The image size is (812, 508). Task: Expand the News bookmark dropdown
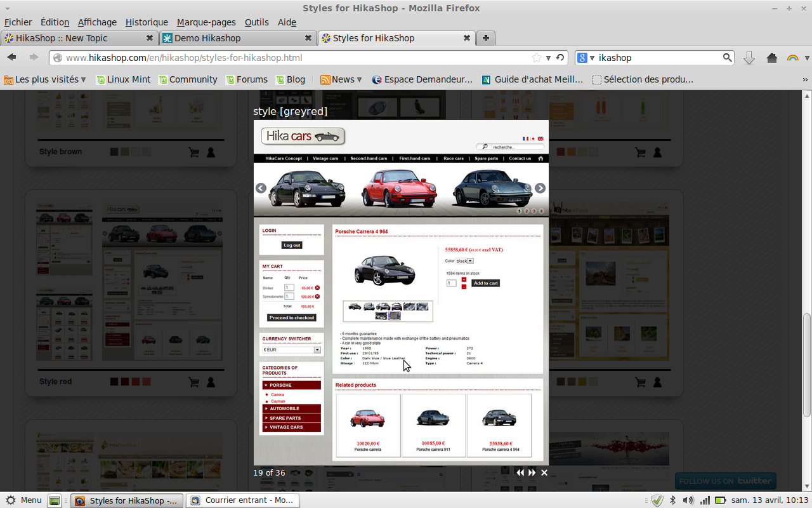pyautogui.click(x=341, y=79)
